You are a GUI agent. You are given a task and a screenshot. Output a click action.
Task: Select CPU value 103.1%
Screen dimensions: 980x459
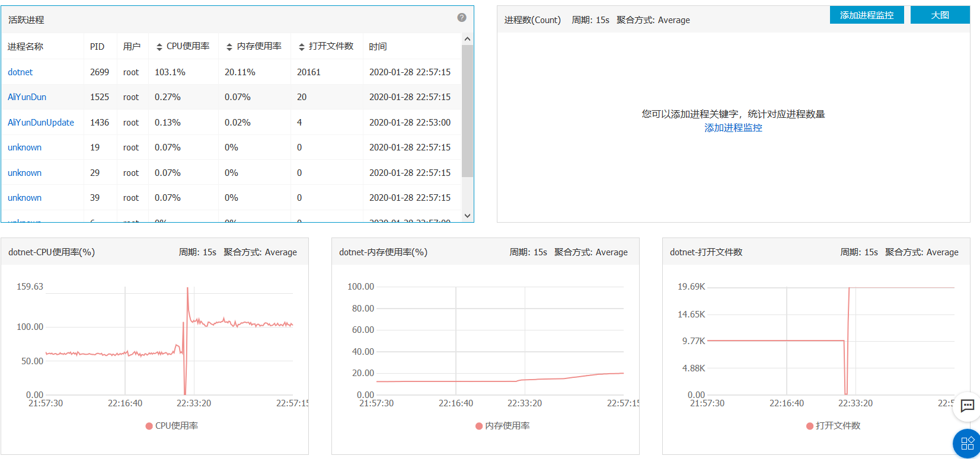[x=170, y=72]
